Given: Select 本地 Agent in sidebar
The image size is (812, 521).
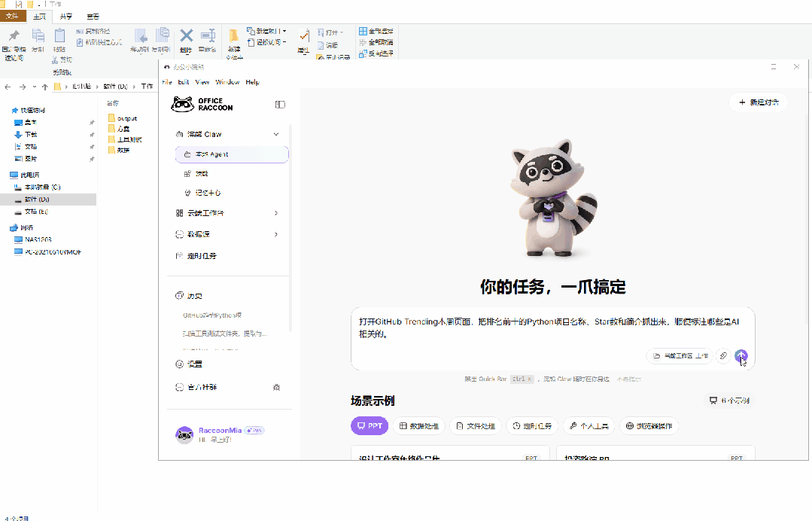Looking at the screenshot, I should coord(232,154).
